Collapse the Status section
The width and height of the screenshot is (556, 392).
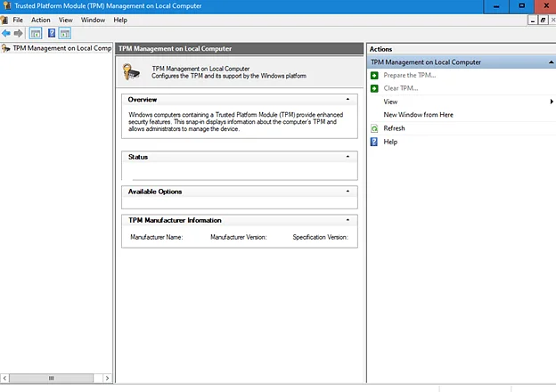(x=347, y=157)
